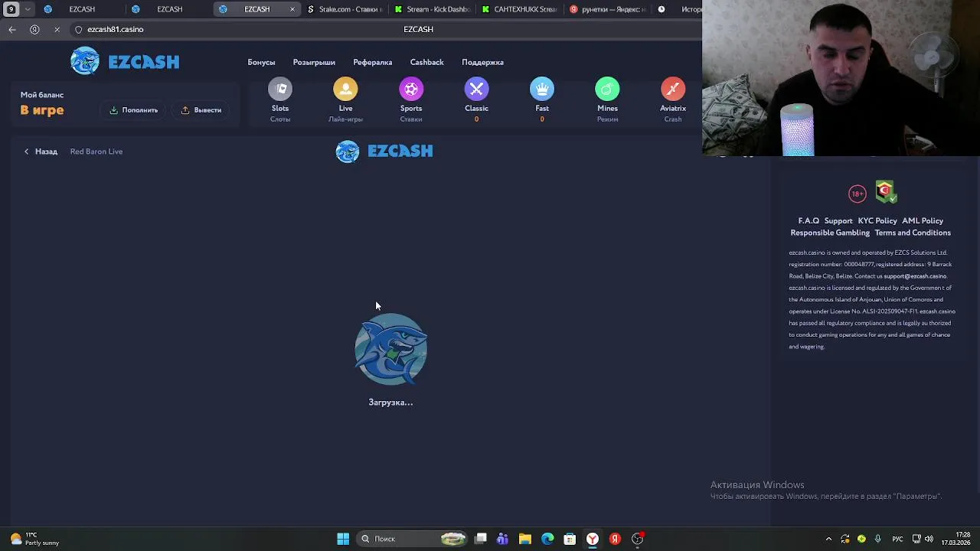Open the Classic games category
Image resolution: width=980 pixels, height=551 pixels.
point(476,100)
